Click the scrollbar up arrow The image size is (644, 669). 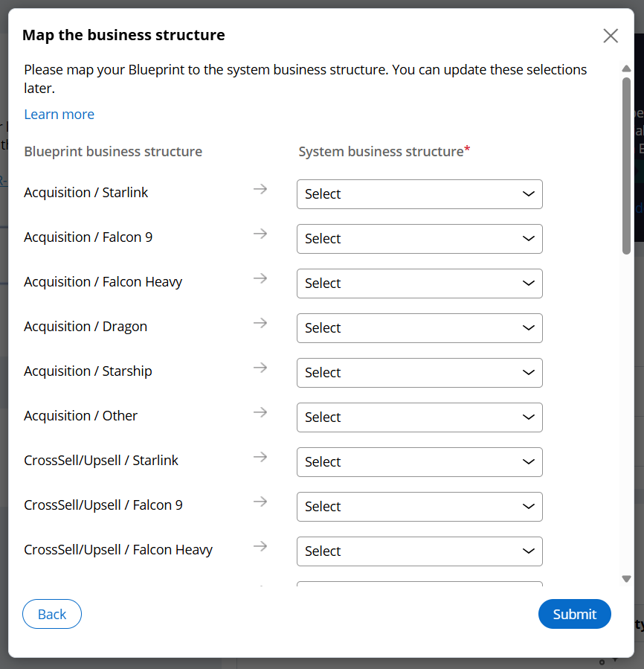coord(626,68)
